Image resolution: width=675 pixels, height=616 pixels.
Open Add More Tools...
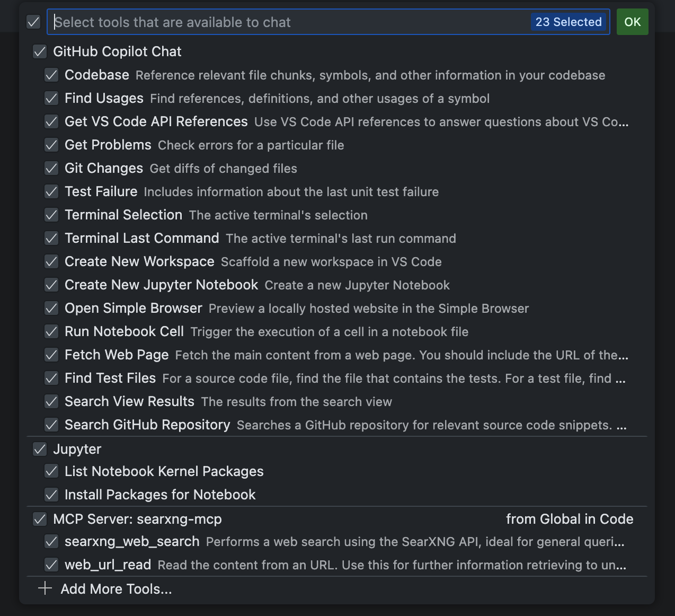pyautogui.click(x=105, y=589)
